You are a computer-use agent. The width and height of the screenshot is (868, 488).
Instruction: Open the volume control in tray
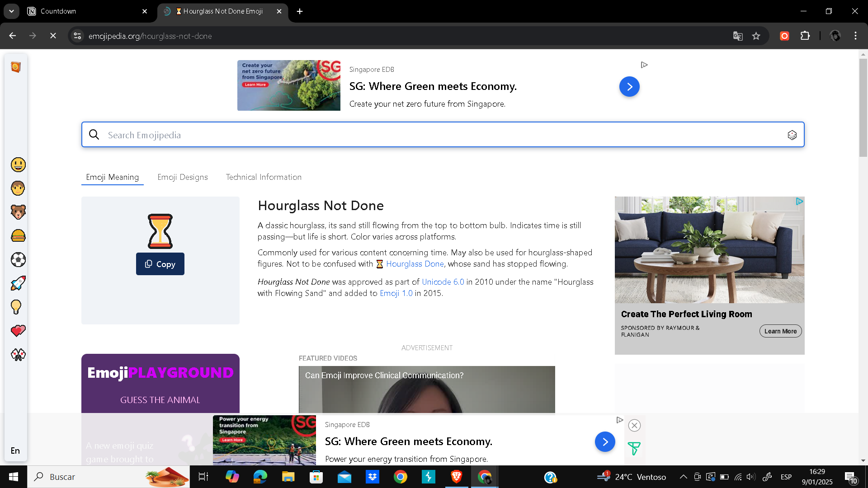751,477
